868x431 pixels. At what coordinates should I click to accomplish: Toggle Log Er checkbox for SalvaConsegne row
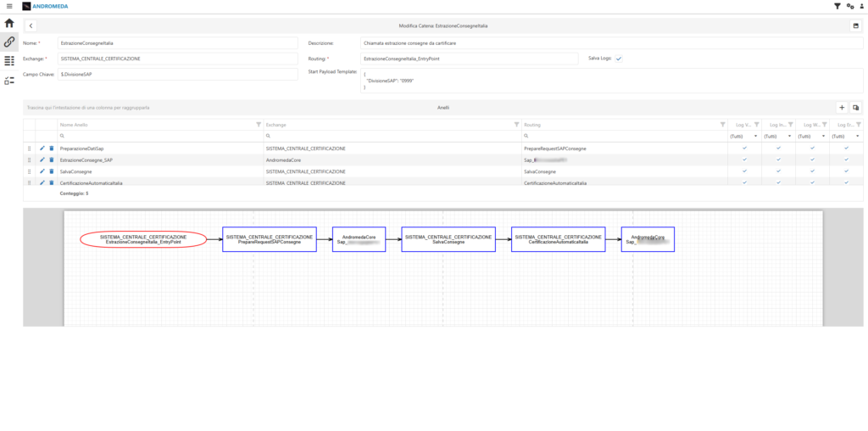click(846, 171)
